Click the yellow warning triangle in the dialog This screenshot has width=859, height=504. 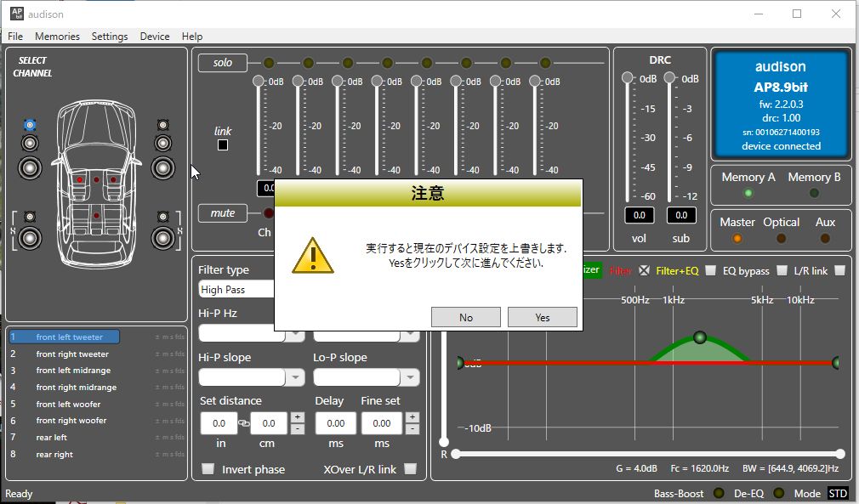[x=313, y=256]
